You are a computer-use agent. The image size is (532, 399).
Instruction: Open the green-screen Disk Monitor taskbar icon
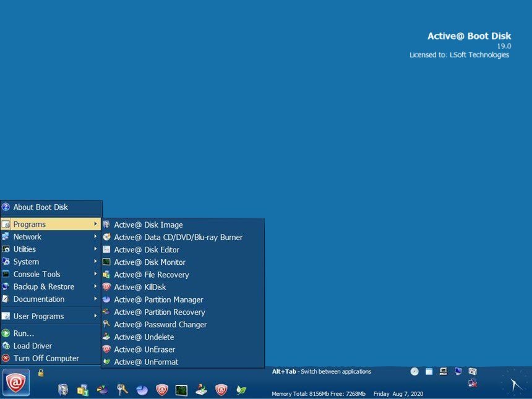(181, 390)
